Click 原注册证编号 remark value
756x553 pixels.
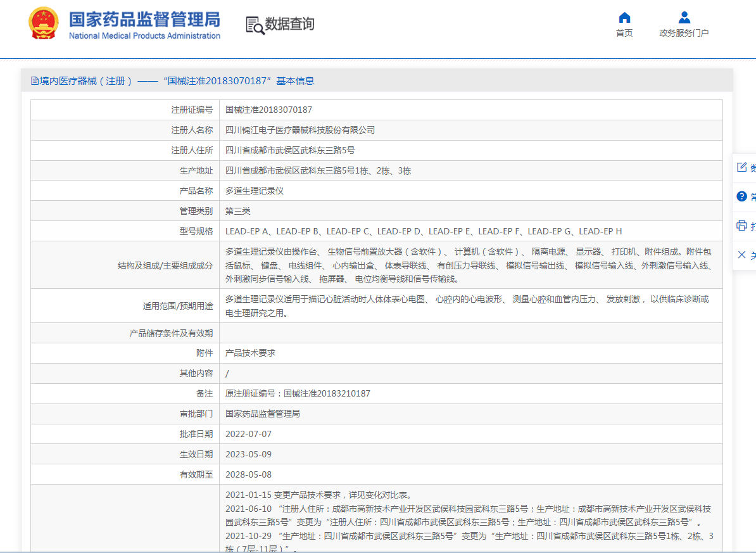pos(298,393)
